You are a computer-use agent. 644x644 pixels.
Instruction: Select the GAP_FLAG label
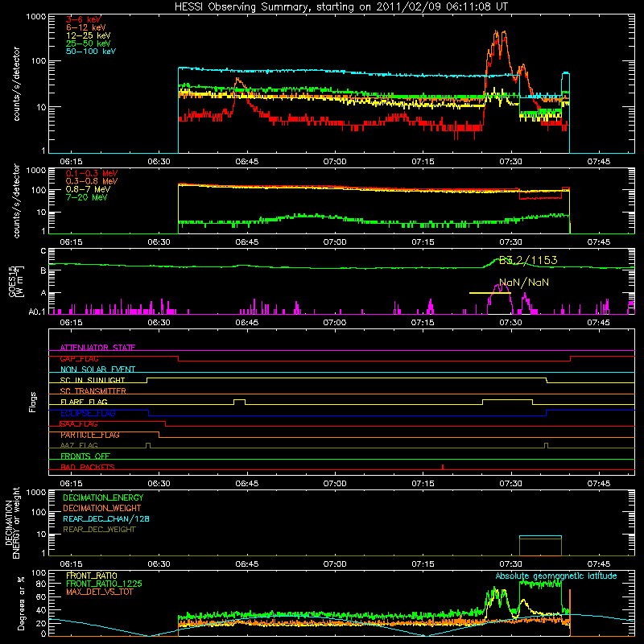[x=79, y=358]
